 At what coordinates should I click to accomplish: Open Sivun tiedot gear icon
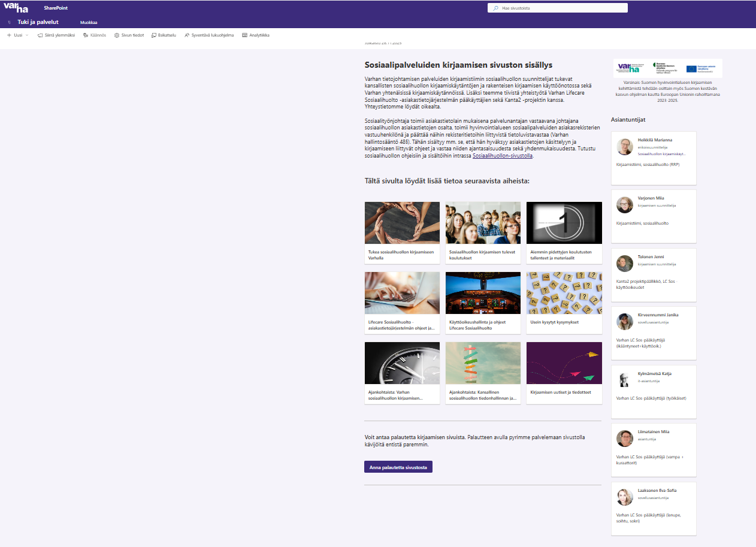117,35
